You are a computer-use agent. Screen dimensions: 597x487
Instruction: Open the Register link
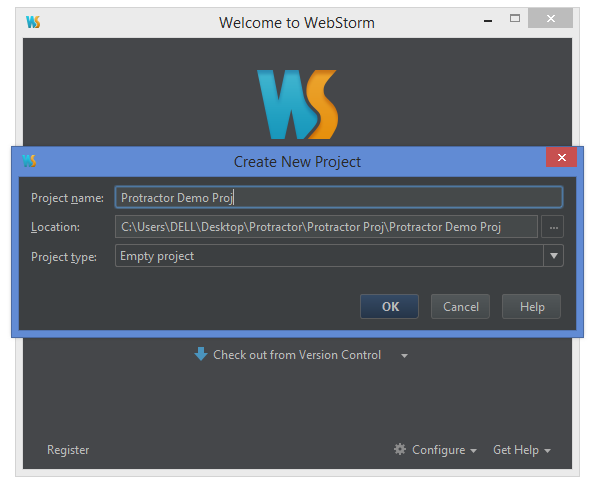pos(68,450)
